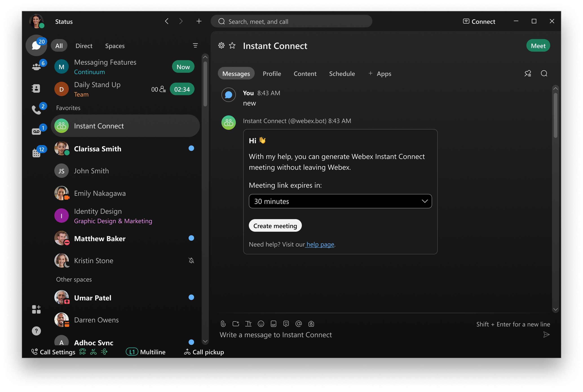
Task: Open the help page link
Action: (320, 244)
